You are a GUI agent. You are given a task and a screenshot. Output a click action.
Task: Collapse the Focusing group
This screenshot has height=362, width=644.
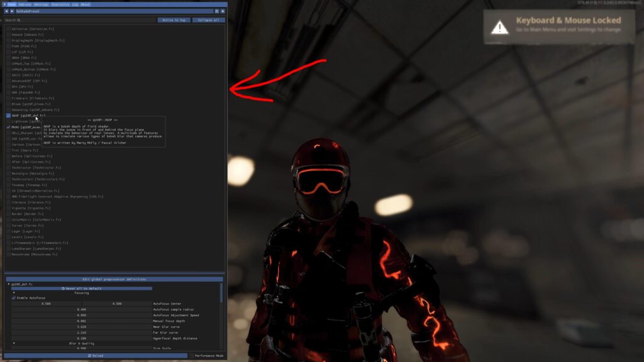pos(14,293)
